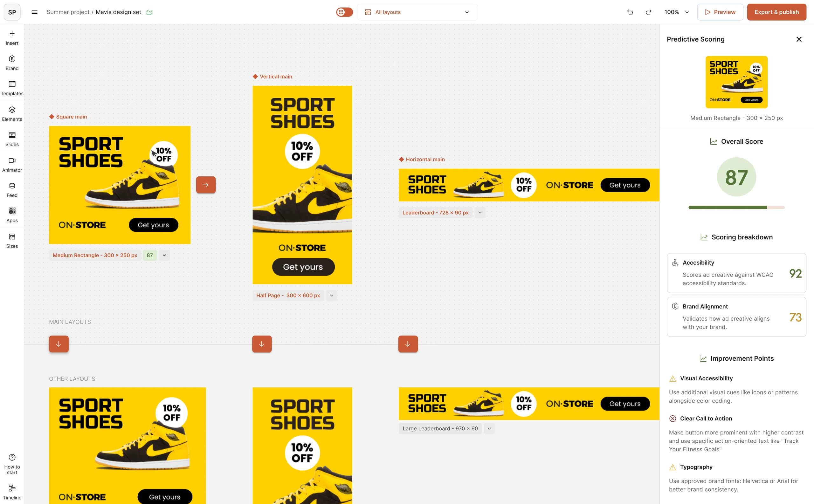Open the Apps panel
The height and width of the screenshot is (504, 814).
pos(12,216)
